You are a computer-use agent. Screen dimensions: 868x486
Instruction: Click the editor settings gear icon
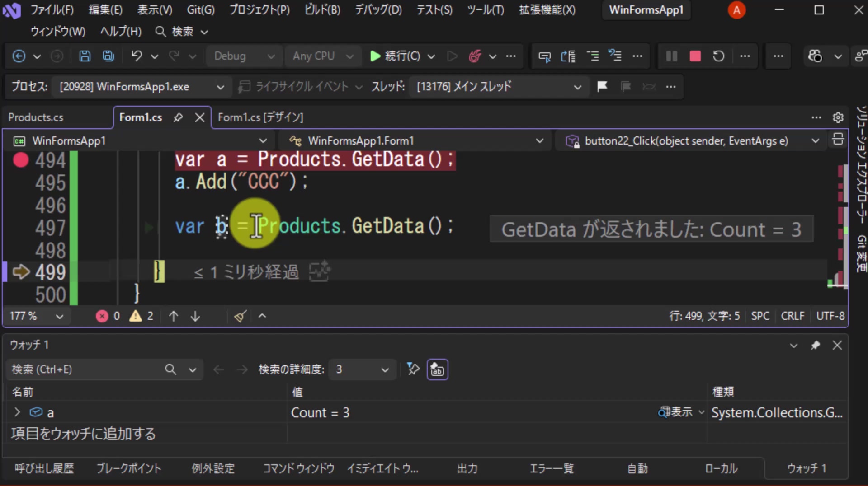(x=838, y=117)
